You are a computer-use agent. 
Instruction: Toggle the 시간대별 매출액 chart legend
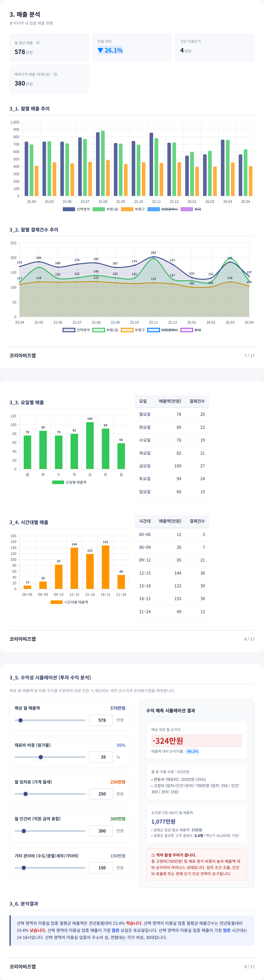[x=69, y=602]
